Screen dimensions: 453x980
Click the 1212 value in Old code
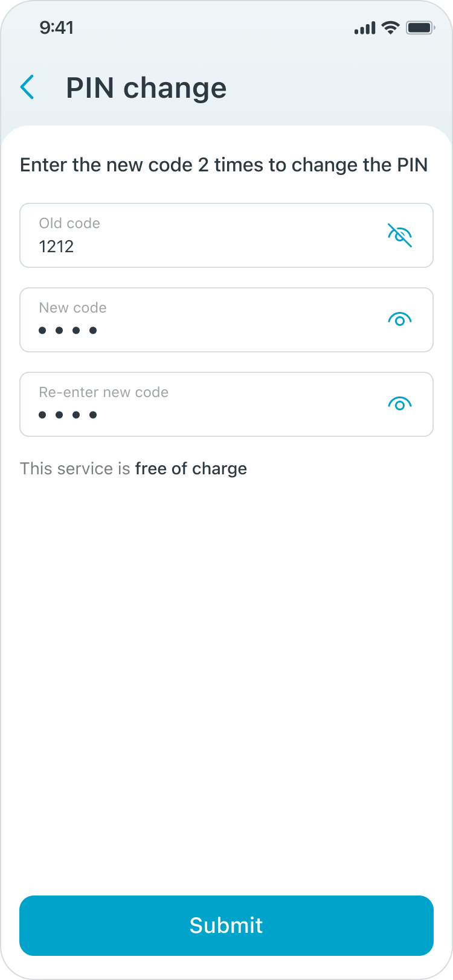(x=56, y=246)
